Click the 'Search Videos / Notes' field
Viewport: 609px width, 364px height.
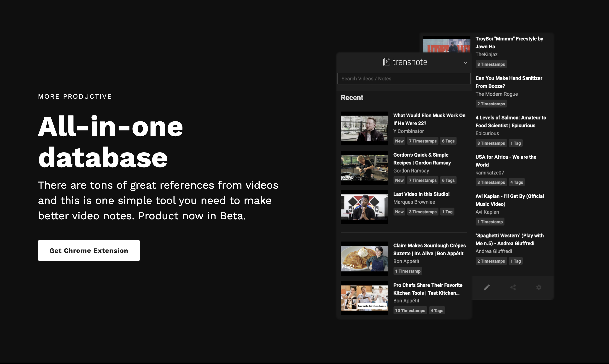pos(404,79)
